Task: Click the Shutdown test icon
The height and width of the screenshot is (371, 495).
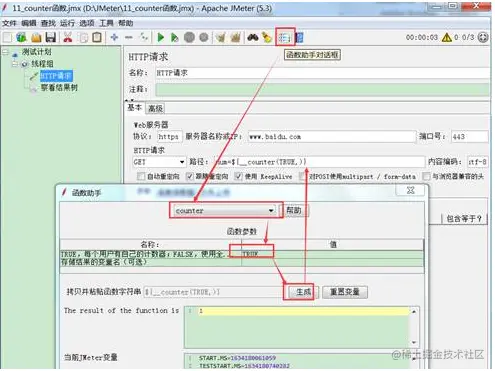Action: (204, 37)
